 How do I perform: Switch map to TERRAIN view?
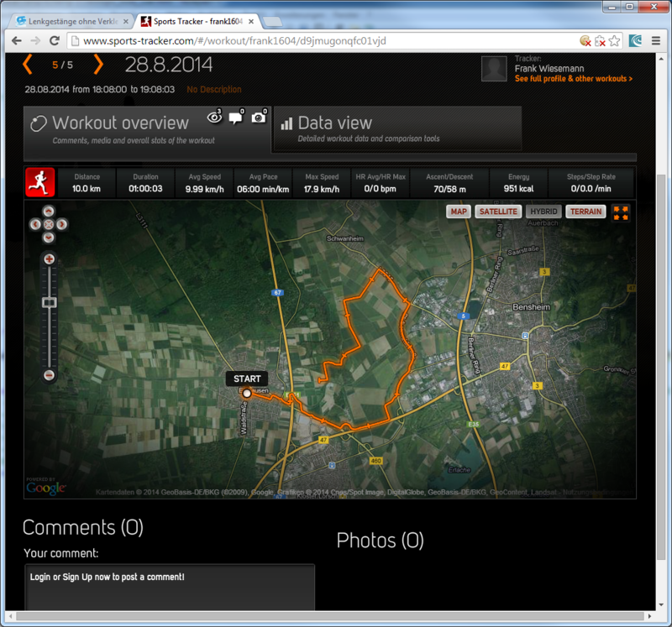(x=585, y=212)
